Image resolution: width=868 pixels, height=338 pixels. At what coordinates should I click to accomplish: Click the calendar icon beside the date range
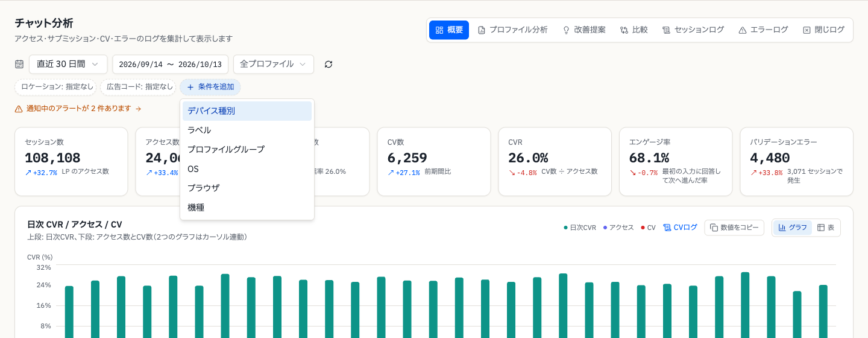coord(19,64)
